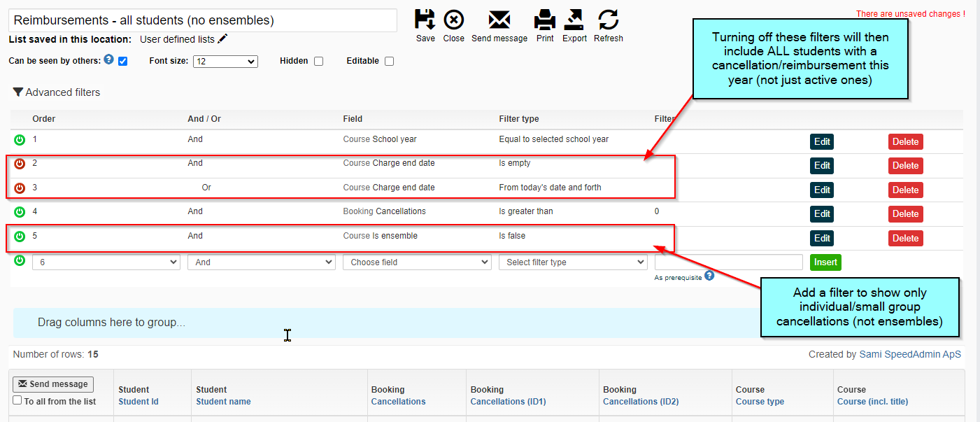Image resolution: width=980 pixels, height=422 pixels.
Task: Open help icon next to As prerequisite
Action: tap(709, 276)
